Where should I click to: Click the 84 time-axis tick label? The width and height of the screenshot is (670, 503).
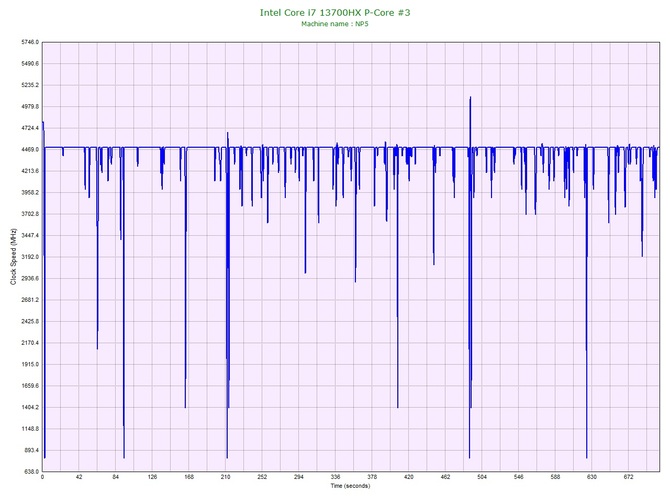tap(116, 477)
